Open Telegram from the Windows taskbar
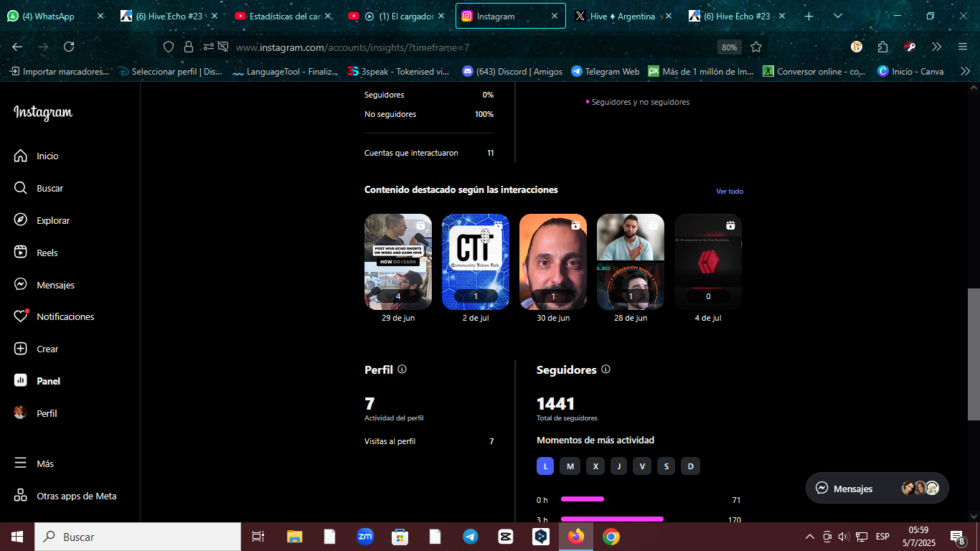This screenshot has width=980, height=551. click(x=471, y=537)
